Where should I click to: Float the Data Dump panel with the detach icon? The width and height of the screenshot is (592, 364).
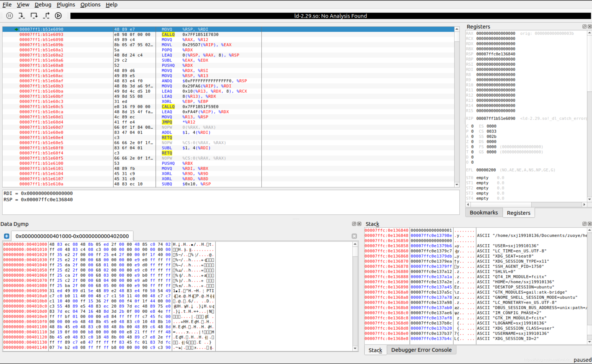click(x=354, y=224)
